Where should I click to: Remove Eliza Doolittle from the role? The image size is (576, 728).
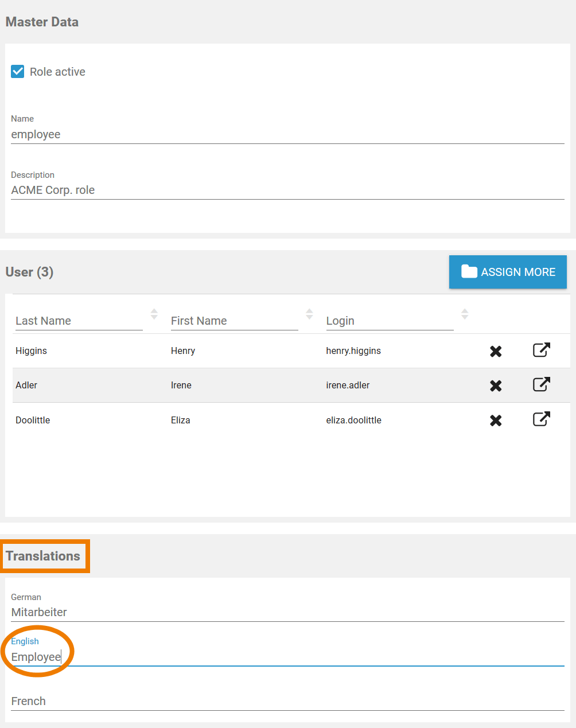496,421
